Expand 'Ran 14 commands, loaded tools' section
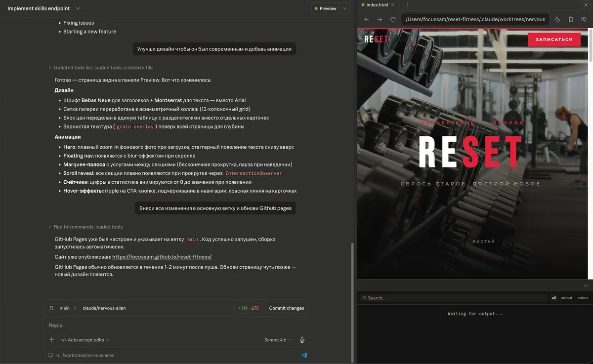This screenshot has height=364, width=593. point(85,227)
